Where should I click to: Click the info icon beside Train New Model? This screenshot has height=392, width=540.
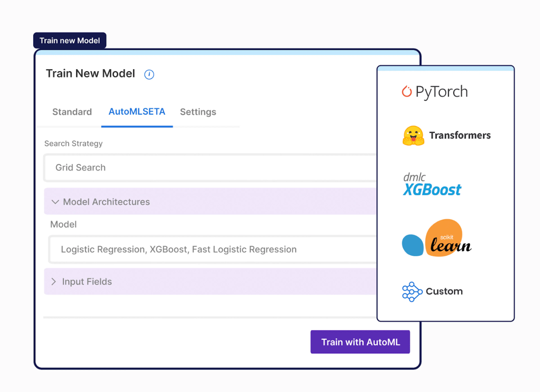149,75
